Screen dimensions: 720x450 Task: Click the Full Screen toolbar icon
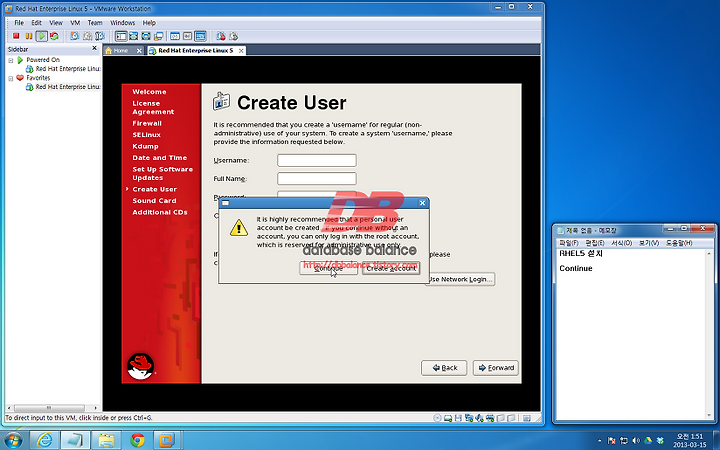tap(146, 36)
